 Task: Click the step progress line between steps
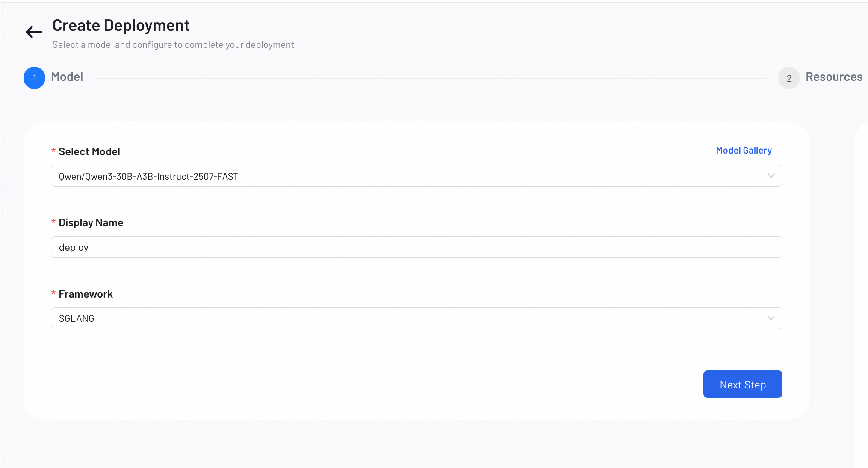[431, 78]
